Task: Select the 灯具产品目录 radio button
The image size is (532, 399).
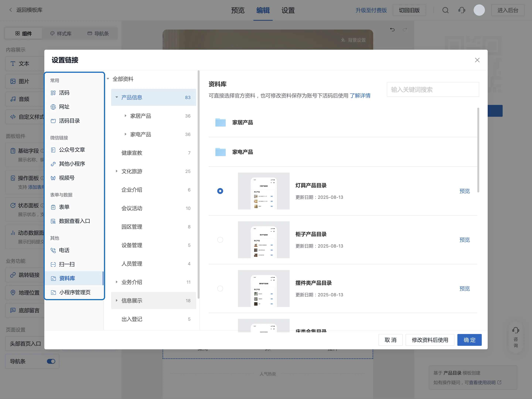Action: tap(220, 191)
